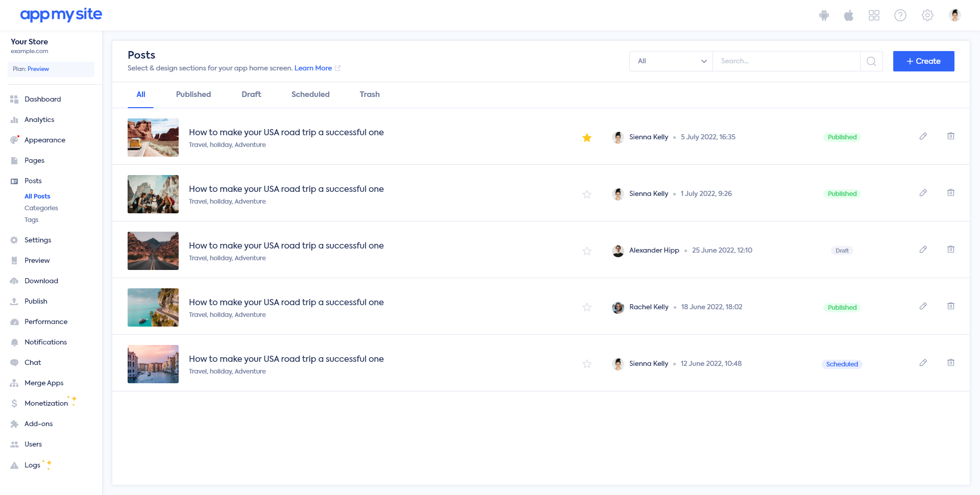Delete the Alexander Hipp draft post
This screenshot has height=495, width=980.
click(951, 250)
